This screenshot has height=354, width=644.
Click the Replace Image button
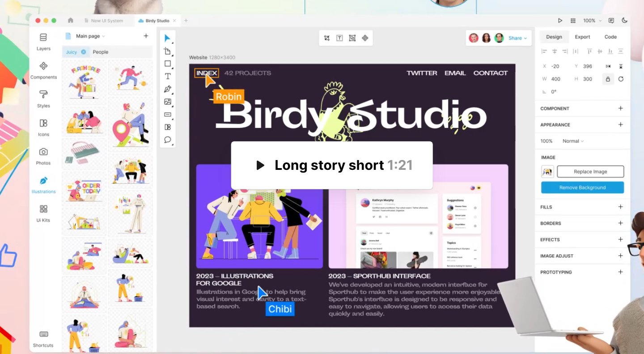590,171
